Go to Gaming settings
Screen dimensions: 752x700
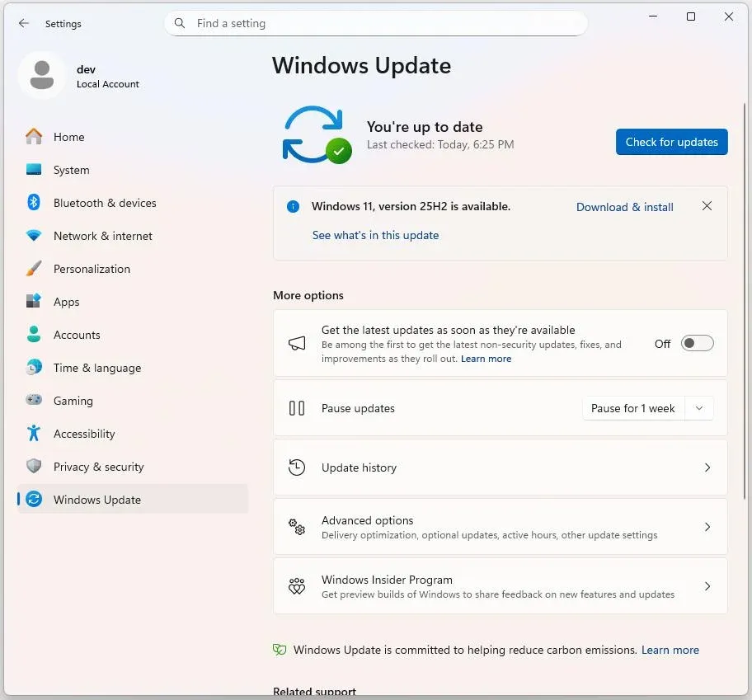(133, 400)
